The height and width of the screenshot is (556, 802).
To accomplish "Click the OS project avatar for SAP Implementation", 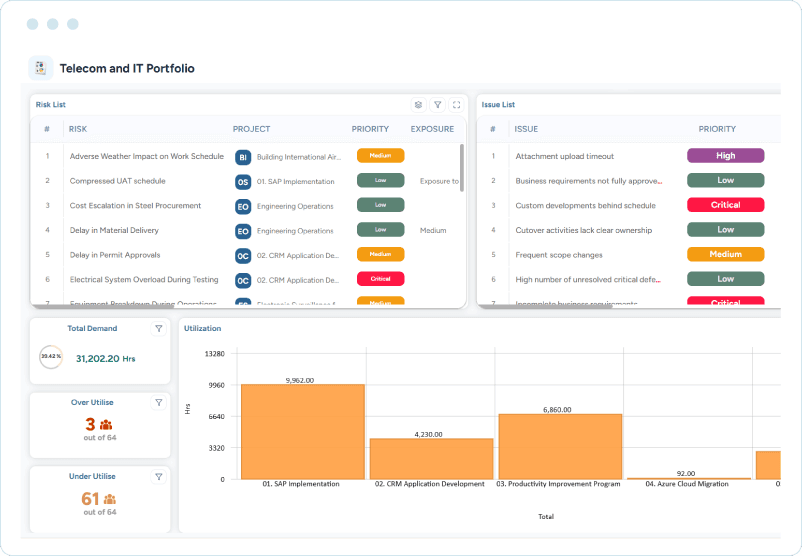I will [243, 182].
